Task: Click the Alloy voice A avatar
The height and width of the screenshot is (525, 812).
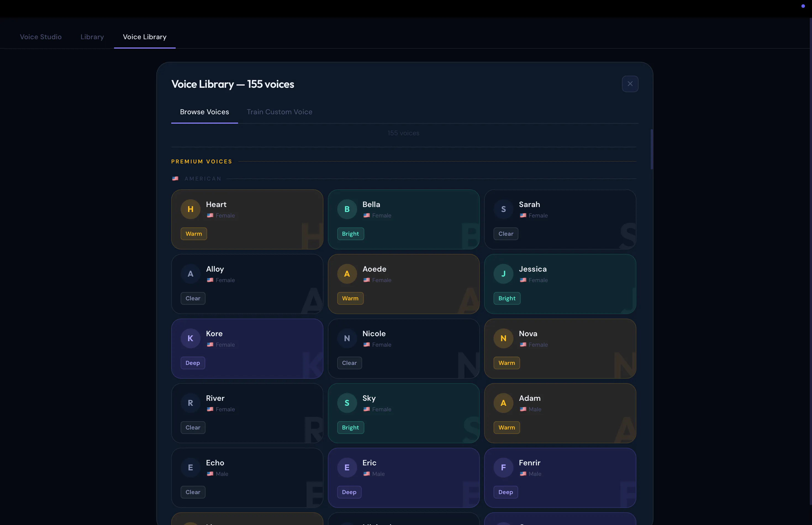Action: 190,274
